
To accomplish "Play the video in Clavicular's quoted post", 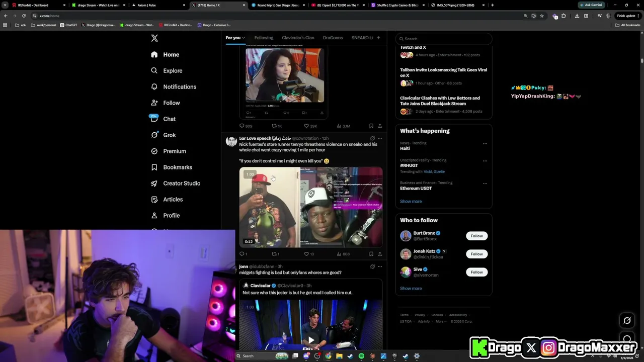I will (x=311, y=340).
